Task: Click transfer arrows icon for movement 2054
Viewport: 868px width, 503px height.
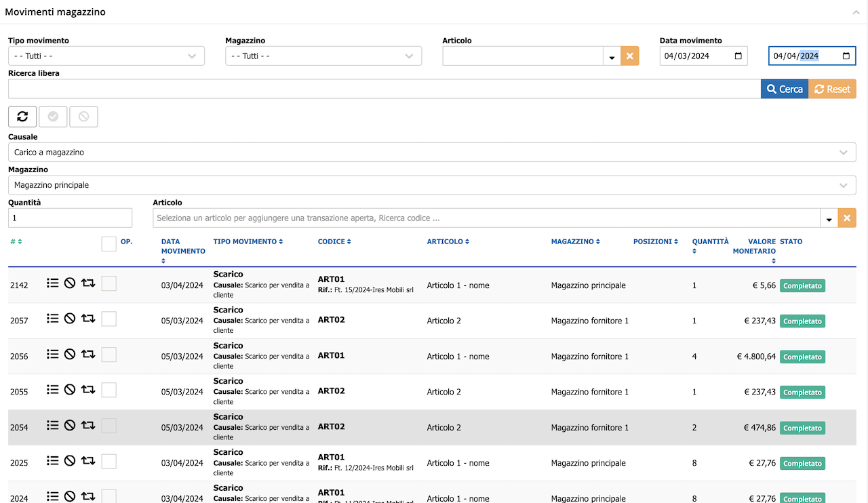Action: 88,425
